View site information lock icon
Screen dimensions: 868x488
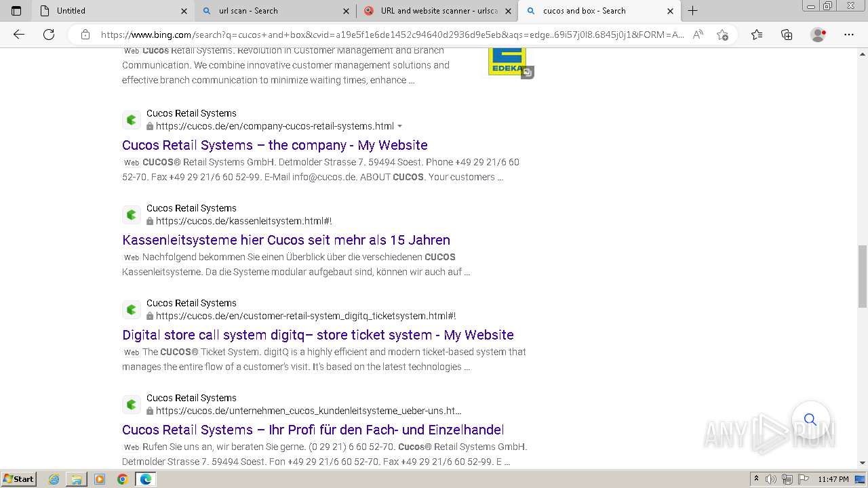click(85, 35)
